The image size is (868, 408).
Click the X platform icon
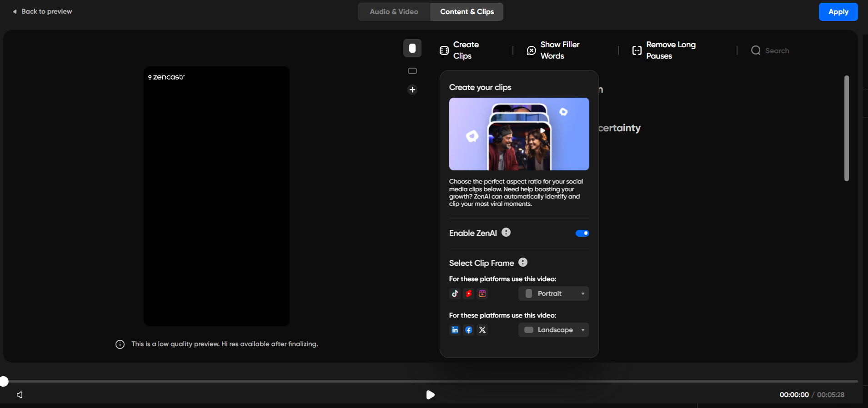coord(482,330)
